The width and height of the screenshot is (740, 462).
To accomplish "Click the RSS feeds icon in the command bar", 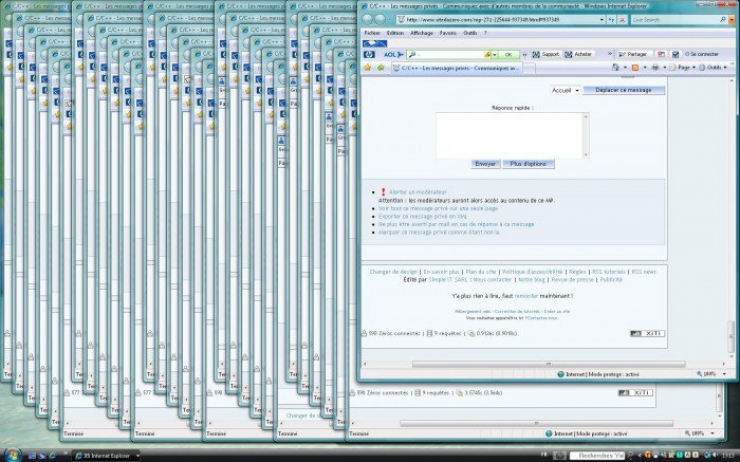I will (x=634, y=68).
